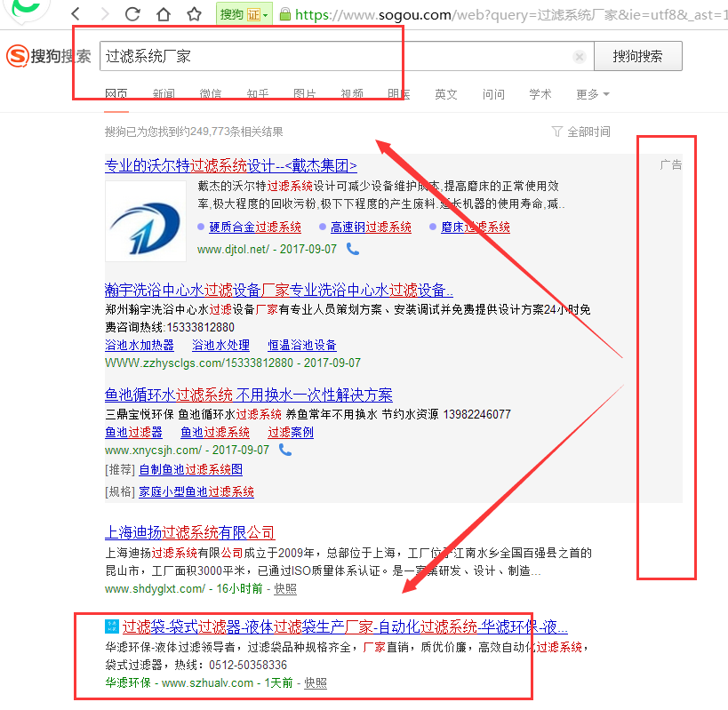Click the phone icon next to www.djtol.net

pyautogui.click(x=353, y=250)
